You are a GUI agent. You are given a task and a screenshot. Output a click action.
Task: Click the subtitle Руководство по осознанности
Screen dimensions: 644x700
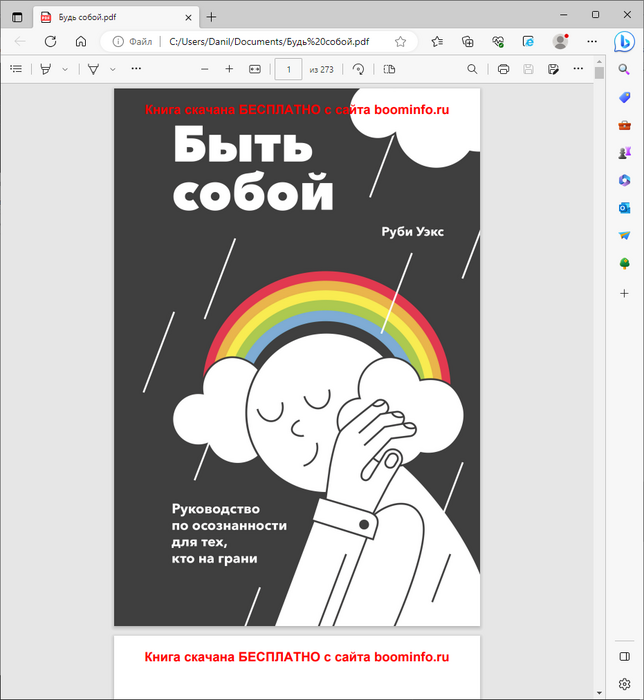pyautogui.click(x=229, y=517)
